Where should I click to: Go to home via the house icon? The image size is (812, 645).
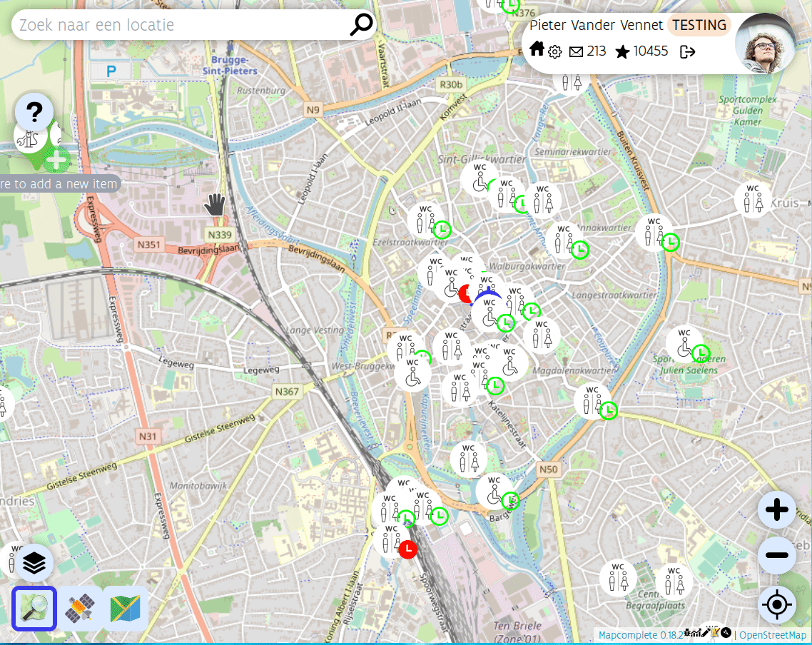(537, 49)
